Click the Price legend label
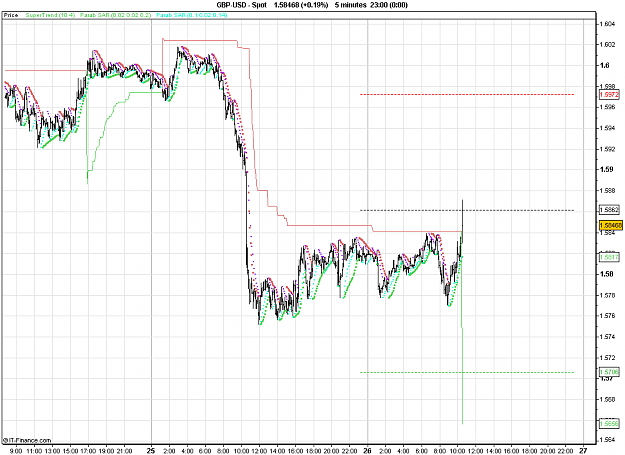The image size is (625, 455). coord(11,15)
